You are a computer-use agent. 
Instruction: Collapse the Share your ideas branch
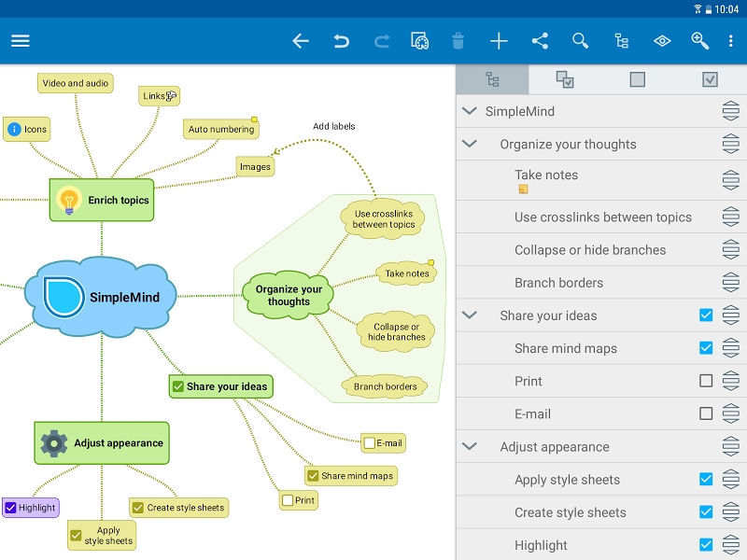coord(469,315)
